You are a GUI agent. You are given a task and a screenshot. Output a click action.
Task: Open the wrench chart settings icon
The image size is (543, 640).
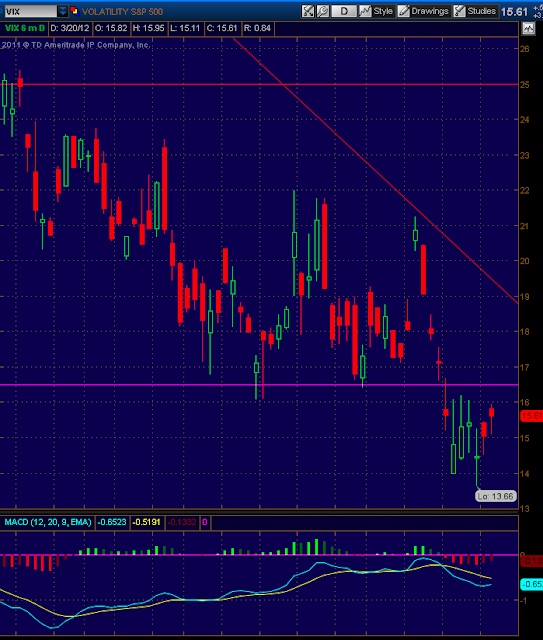[323, 11]
